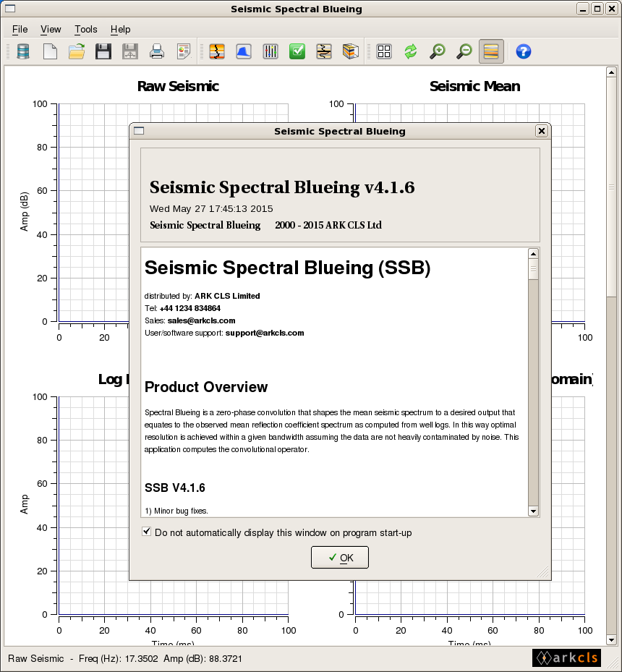Click the dialog resize grip corner
Viewport: 622px width, 672px height.
tap(542, 572)
